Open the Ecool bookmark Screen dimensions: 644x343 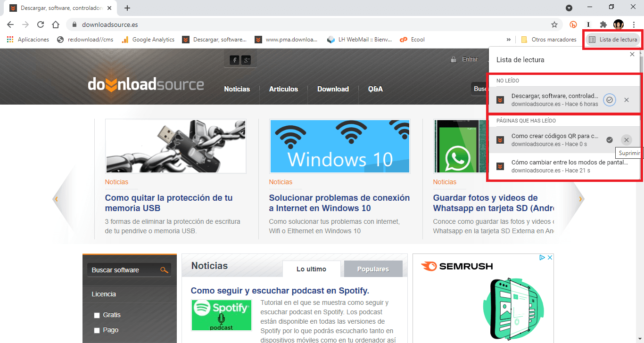point(412,40)
